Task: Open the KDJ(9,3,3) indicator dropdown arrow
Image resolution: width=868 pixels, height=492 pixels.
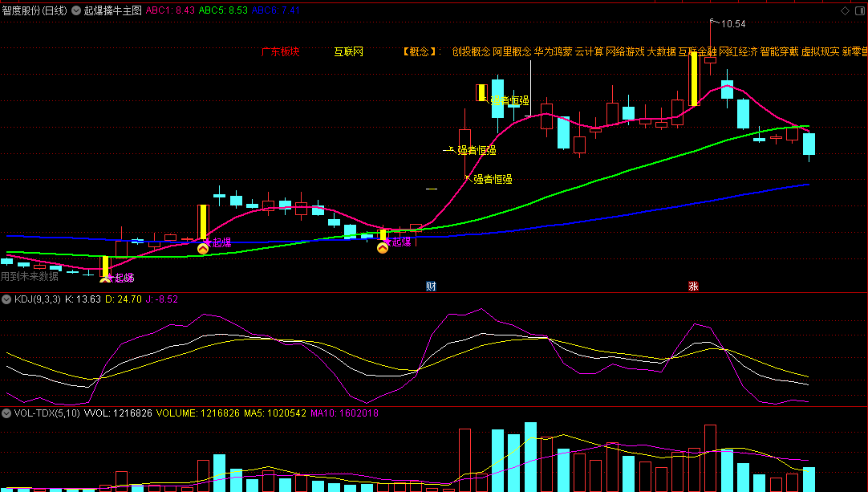Action: (6, 299)
